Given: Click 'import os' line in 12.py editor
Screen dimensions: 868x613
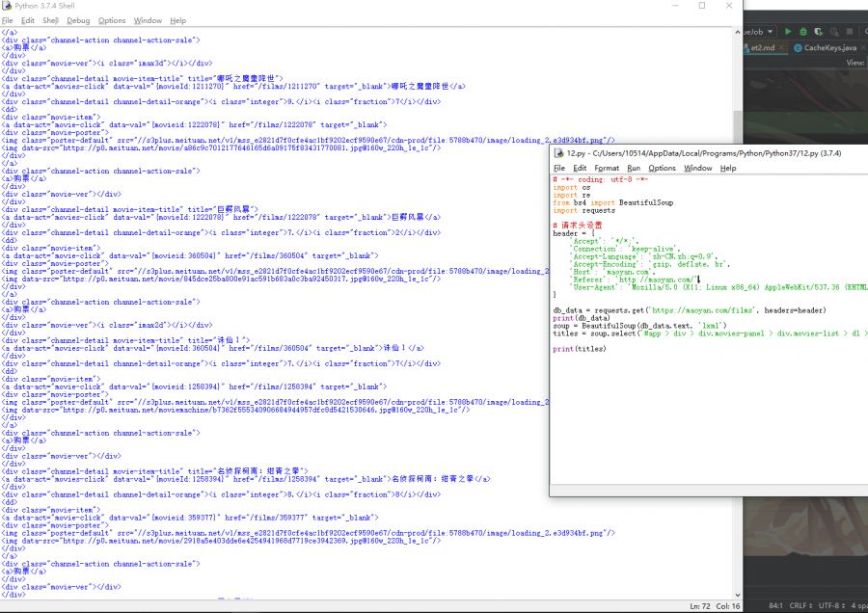Looking at the screenshot, I should 571,187.
